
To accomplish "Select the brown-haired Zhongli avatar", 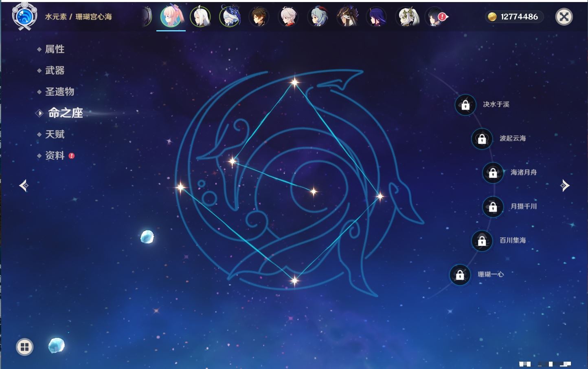I will click(259, 17).
